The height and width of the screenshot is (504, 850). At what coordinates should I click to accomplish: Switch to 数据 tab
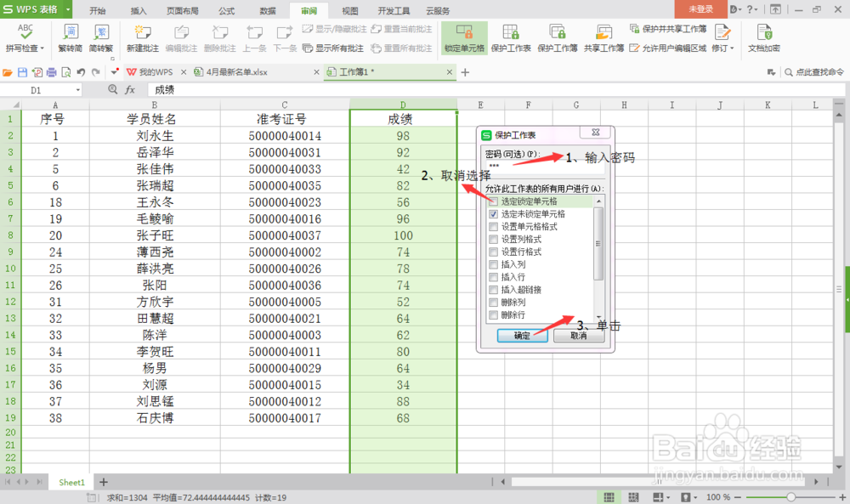click(x=268, y=10)
